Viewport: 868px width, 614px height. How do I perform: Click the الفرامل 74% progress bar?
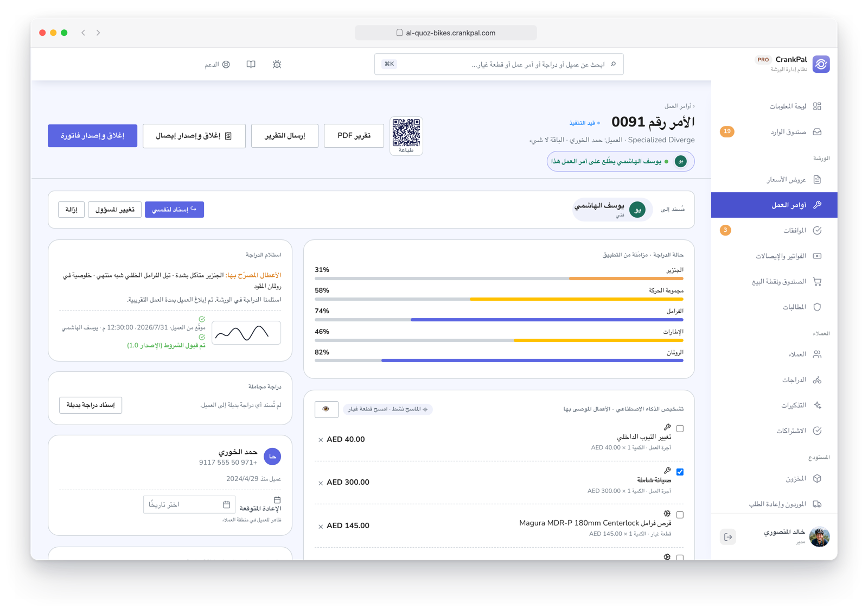(x=499, y=320)
